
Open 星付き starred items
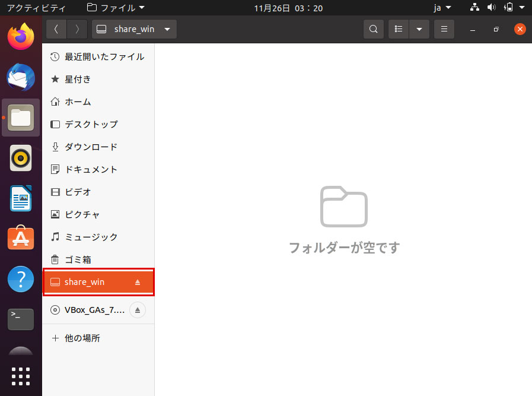(x=98, y=79)
